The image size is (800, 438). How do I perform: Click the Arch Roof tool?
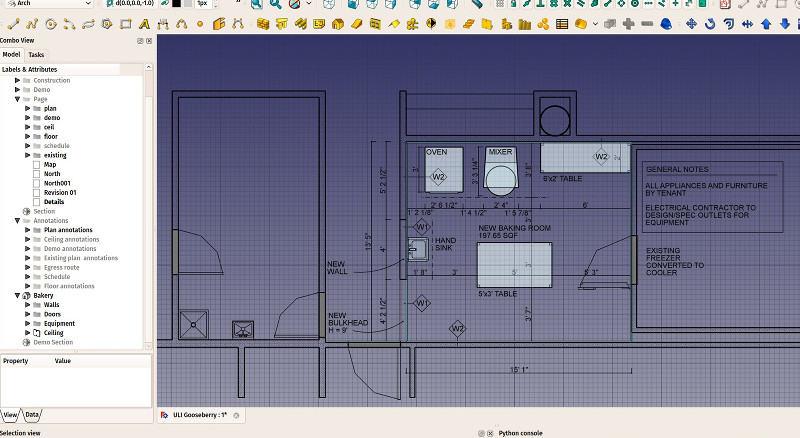(x=394, y=24)
